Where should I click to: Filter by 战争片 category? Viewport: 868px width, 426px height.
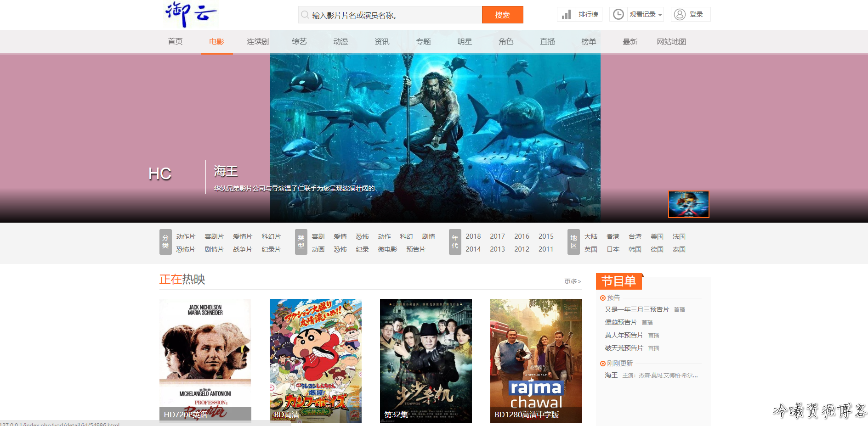click(243, 249)
